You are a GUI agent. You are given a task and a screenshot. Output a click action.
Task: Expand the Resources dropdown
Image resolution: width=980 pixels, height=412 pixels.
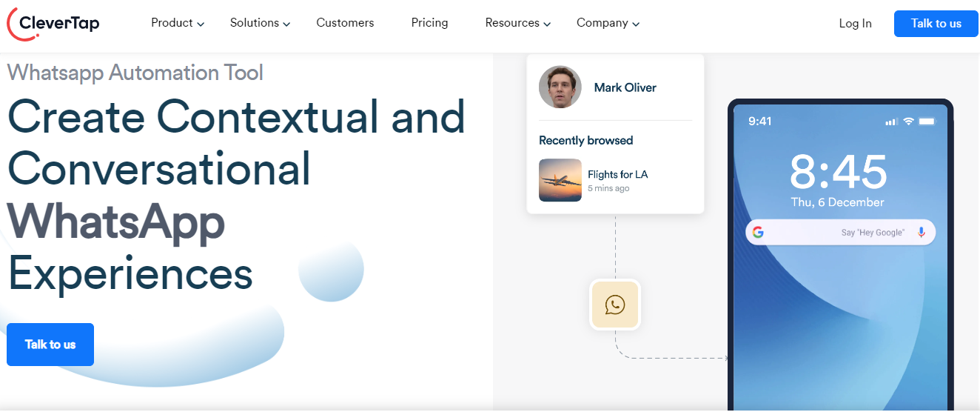[517, 23]
